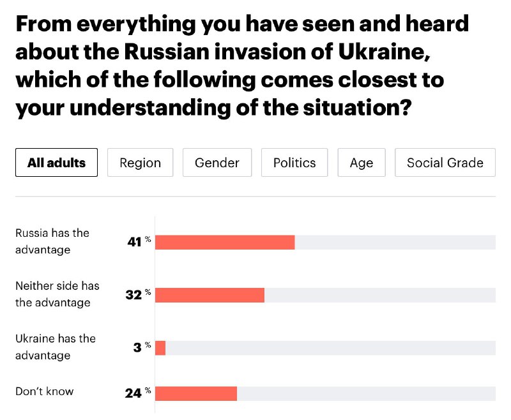Select the Don't know label
Screen dimensions: 511x420
45,391
